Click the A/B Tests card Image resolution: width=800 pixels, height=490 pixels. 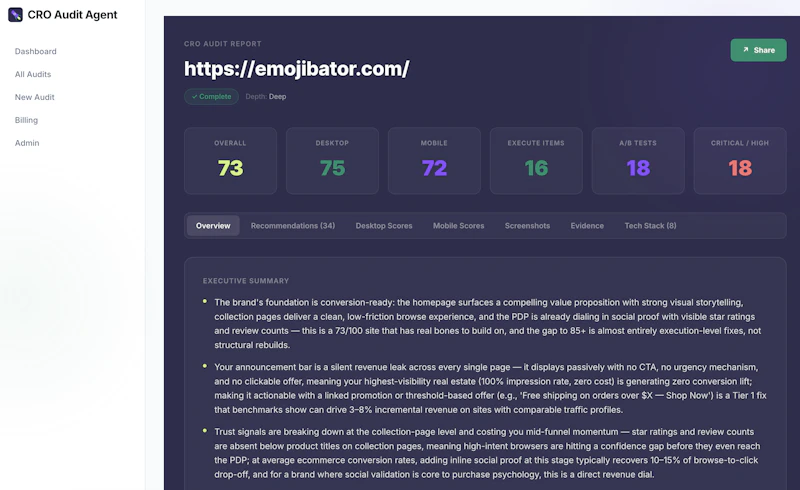[638, 161]
